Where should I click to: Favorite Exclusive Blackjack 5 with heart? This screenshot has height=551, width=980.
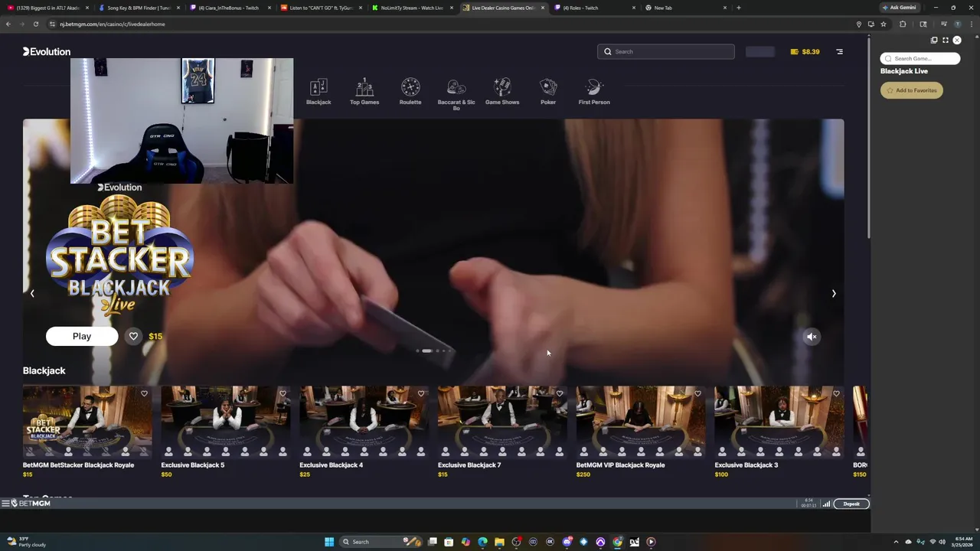pos(283,393)
